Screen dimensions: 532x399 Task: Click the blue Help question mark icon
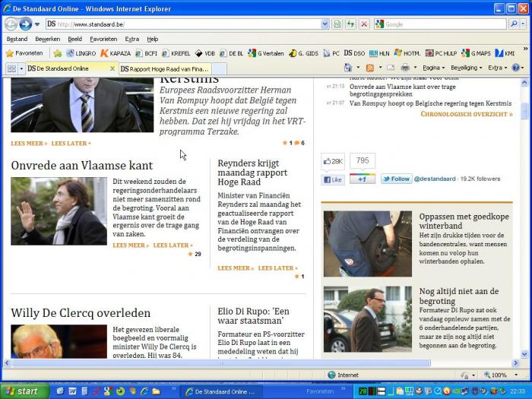click(x=515, y=68)
